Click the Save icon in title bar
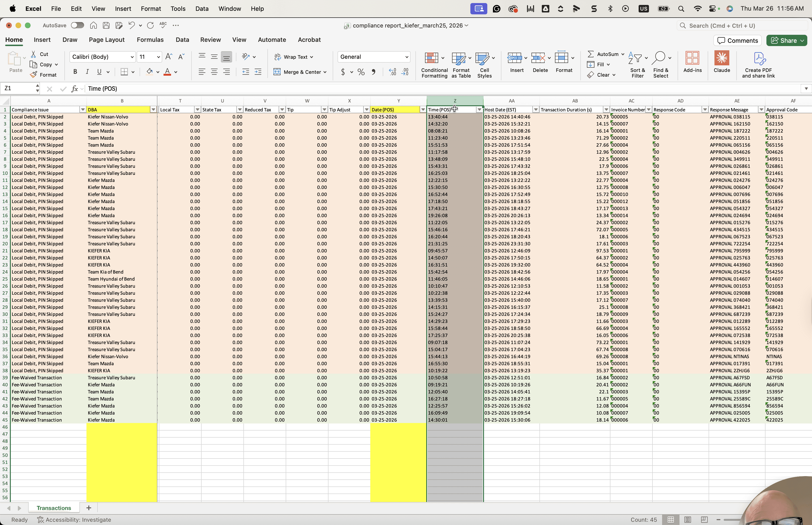This screenshot has width=812, height=525. (x=106, y=25)
